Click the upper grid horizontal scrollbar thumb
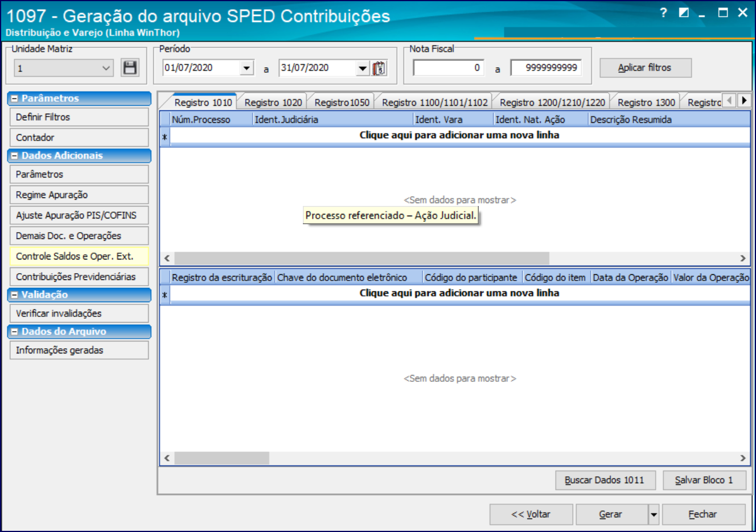The image size is (756, 532). click(x=362, y=258)
